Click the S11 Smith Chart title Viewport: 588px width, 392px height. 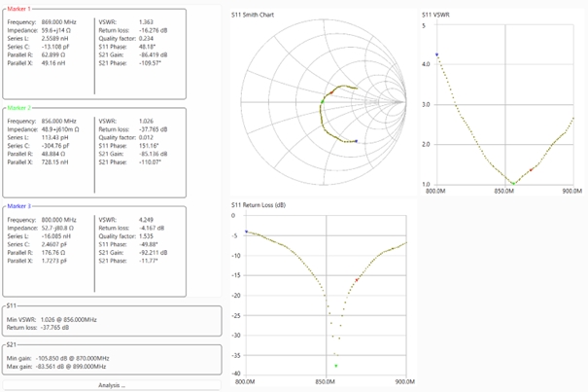pos(253,15)
